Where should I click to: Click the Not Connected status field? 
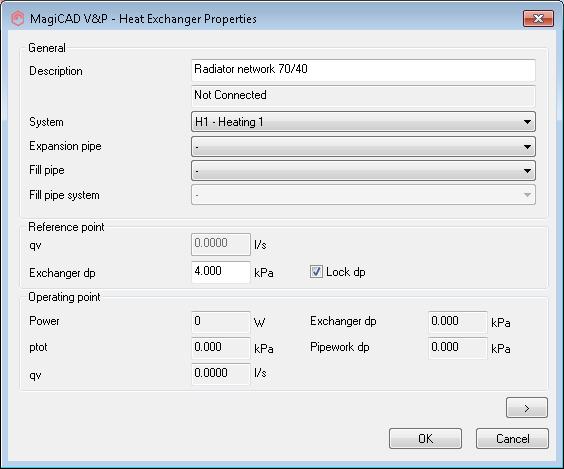coord(363,96)
